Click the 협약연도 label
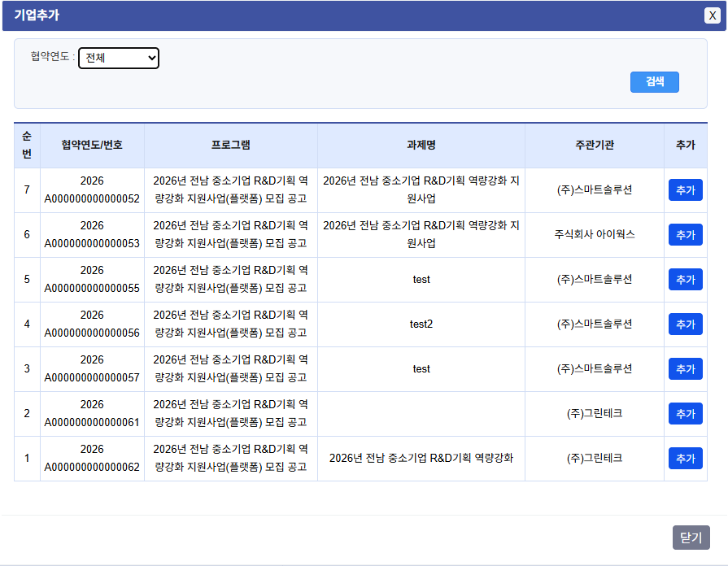 [x=52, y=57]
